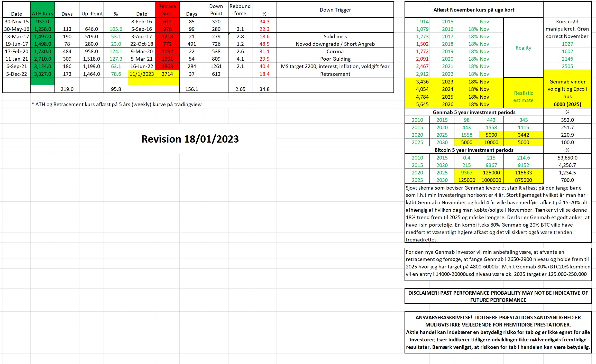This screenshot has width=596, height=364.
Task: Click the 'Revision 18/01/2023' title
Action: [x=190, y=139]
